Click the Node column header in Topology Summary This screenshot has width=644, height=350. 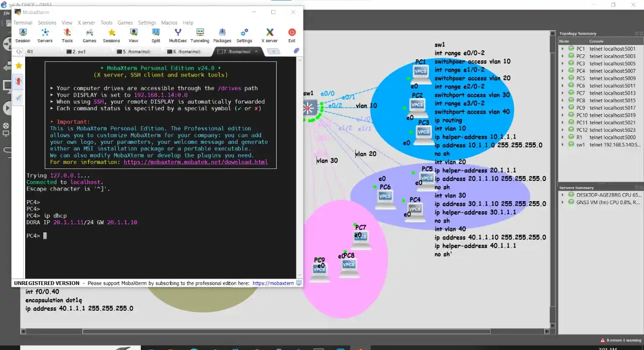[573, 41]
